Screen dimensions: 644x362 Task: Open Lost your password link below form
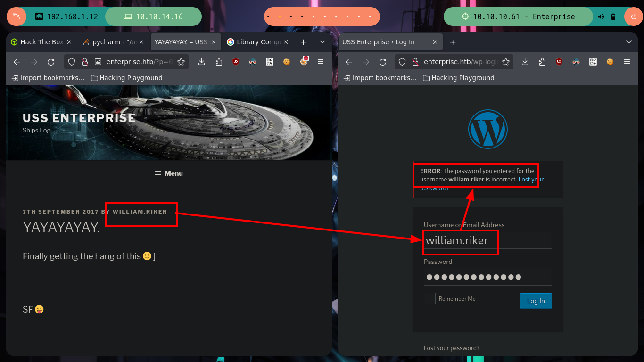(x=452, y=348)
